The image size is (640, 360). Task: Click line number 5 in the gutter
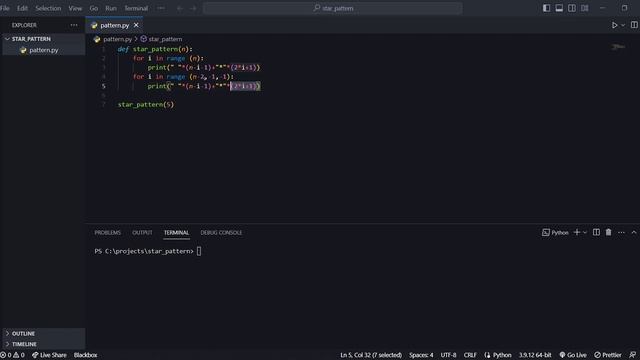(104, 86)
